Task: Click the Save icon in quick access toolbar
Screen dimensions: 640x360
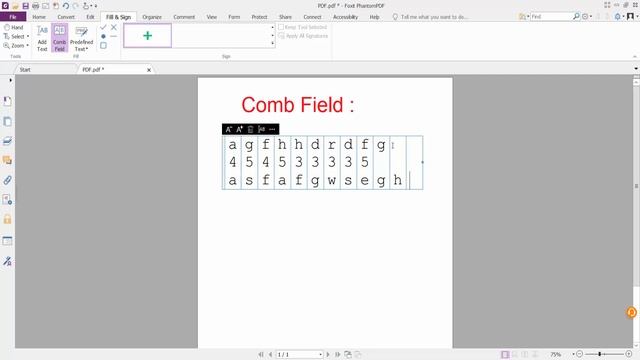Action: coord(25,6)
